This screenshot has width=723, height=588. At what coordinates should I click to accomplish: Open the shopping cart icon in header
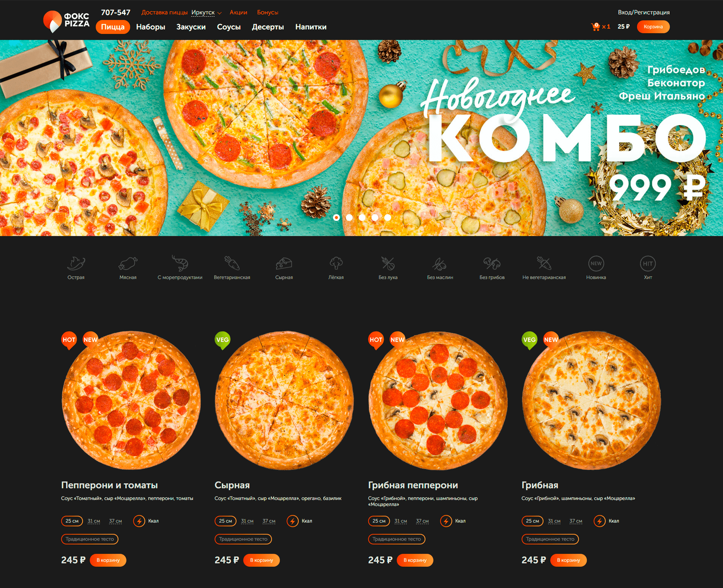click(596, 27)
